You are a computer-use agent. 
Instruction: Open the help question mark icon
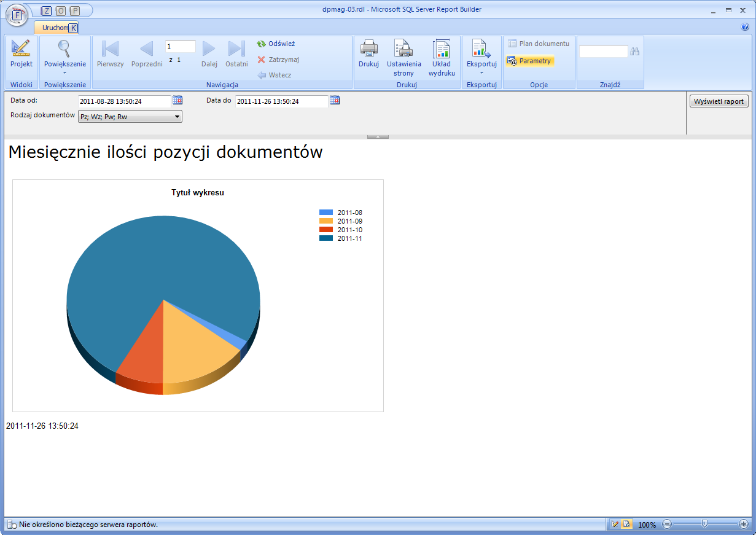click(x=746, y=27)
